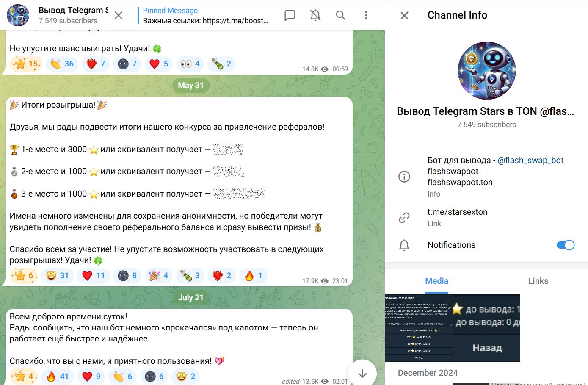This screenshot has height=385, width=588.
Task: Tap the party popper reaction with 4
Action: 159,276
